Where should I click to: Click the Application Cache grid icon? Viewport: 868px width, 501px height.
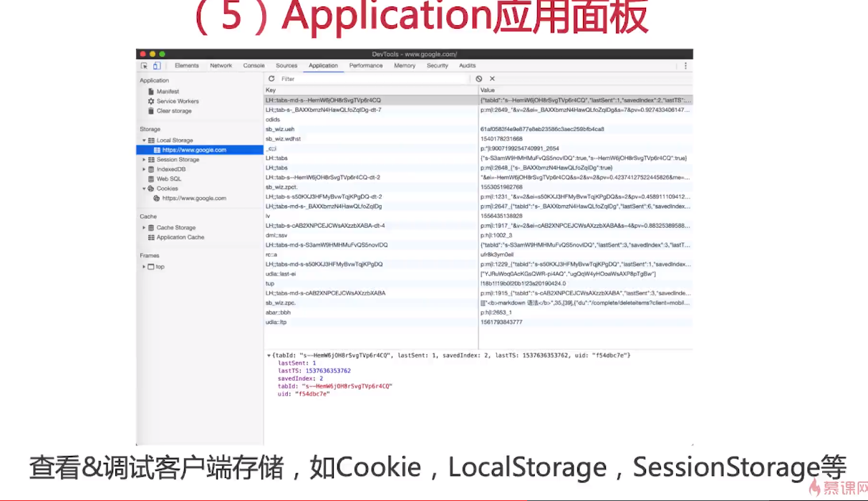(x=151, y=237)
